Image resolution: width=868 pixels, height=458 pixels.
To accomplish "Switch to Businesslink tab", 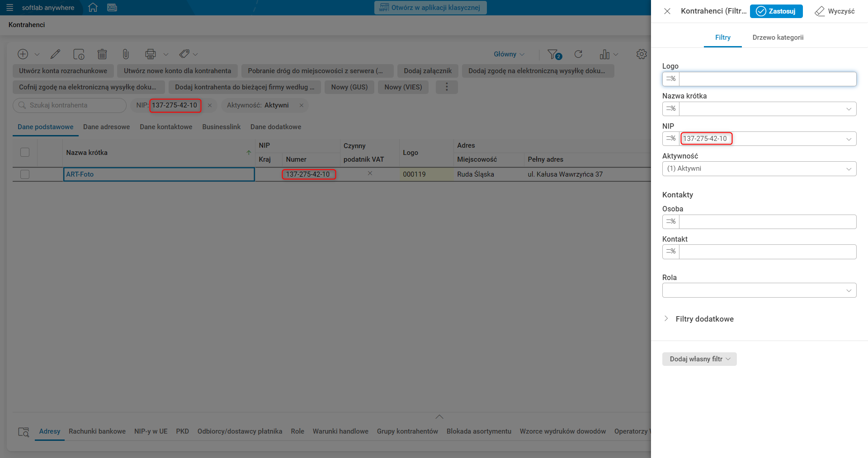I will tap(222, 127).
